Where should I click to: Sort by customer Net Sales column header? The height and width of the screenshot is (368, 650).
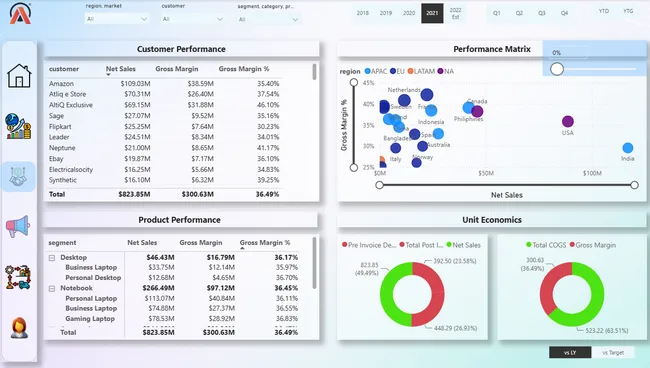(121, 69)
